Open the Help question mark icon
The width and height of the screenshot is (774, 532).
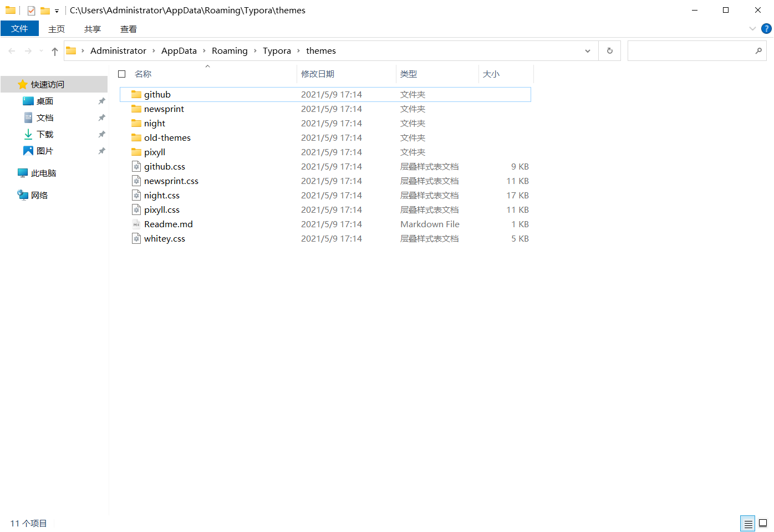click(766, 29)
